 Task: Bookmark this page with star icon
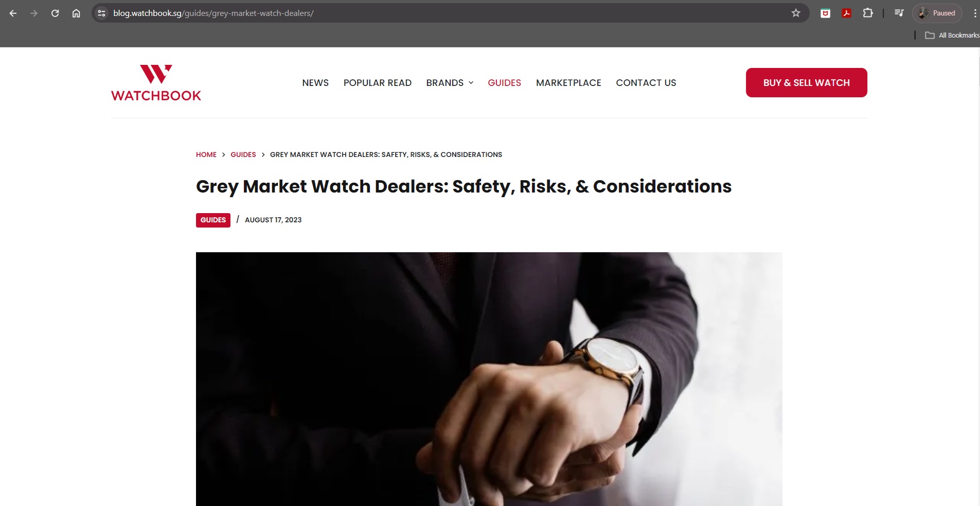coord(796,13)
